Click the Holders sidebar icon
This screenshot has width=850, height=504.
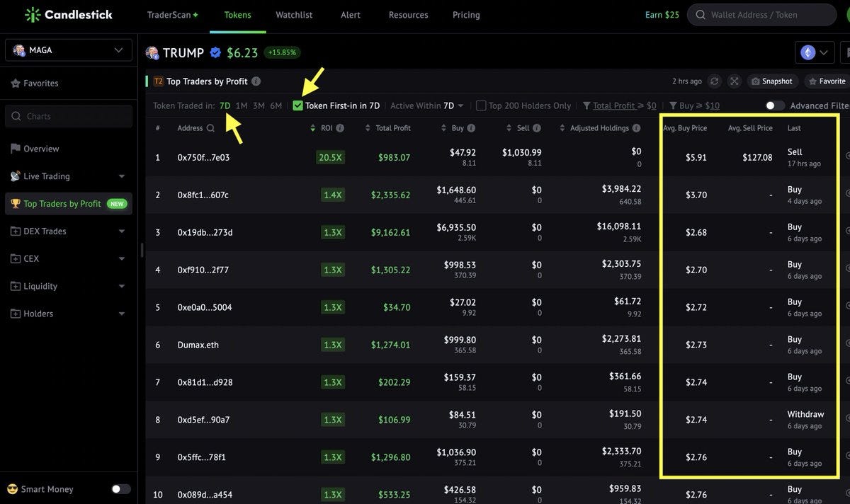[x=15, y=314]
